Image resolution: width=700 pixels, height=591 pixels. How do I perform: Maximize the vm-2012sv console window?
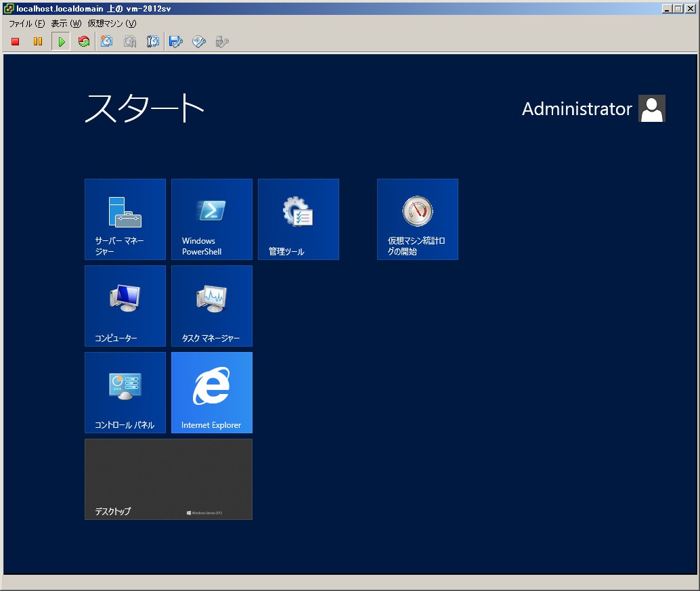[x=678, y=9]
